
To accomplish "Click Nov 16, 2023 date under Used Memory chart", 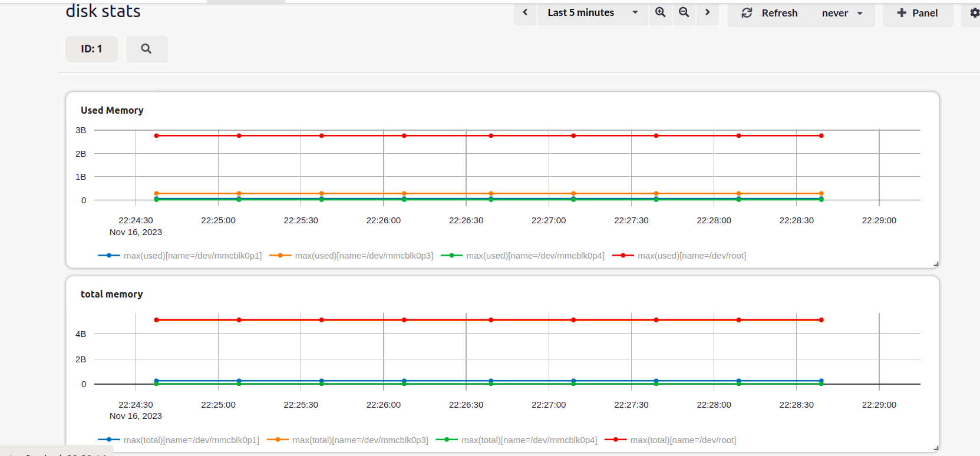I will [x=136, y=232].
